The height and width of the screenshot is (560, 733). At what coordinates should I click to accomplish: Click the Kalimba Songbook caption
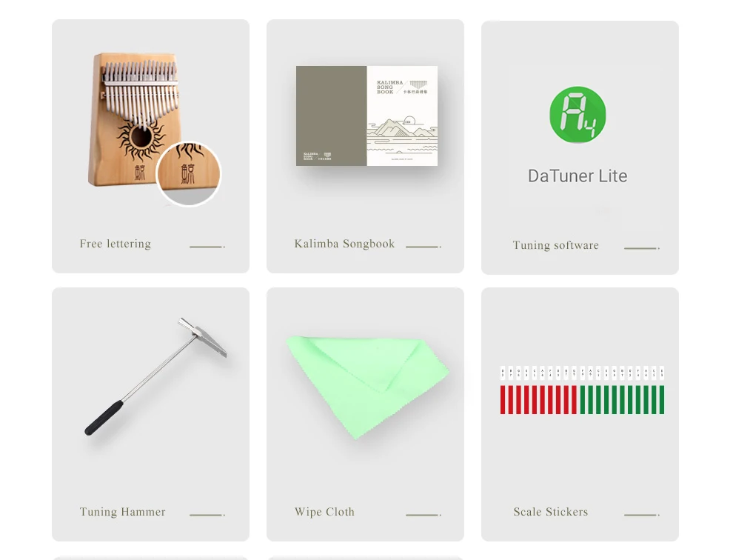344,244
